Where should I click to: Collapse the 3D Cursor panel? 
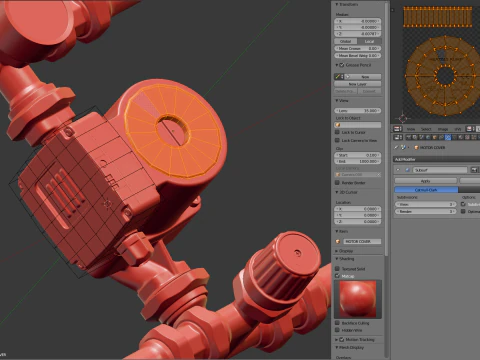pyautogui.click(x=337, y=192)
